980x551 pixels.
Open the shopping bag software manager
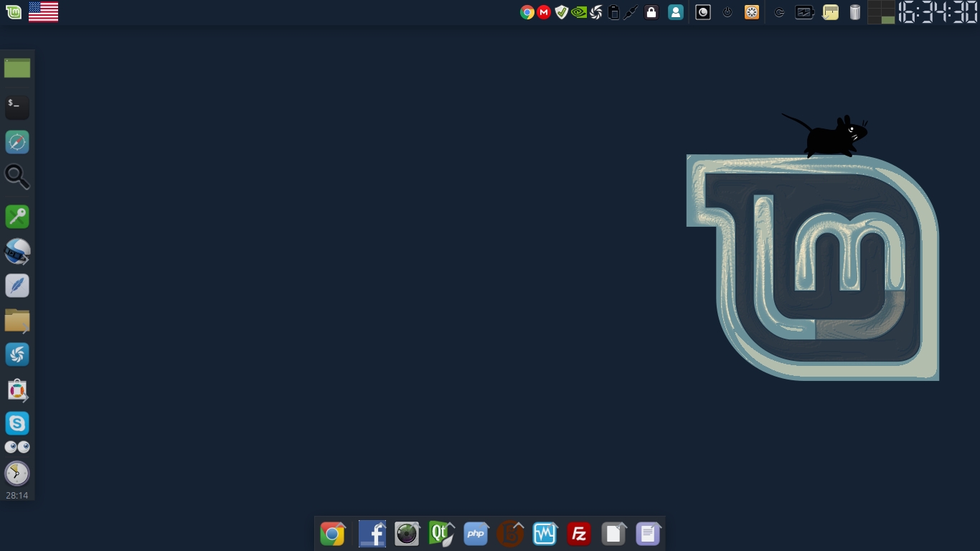17,390
